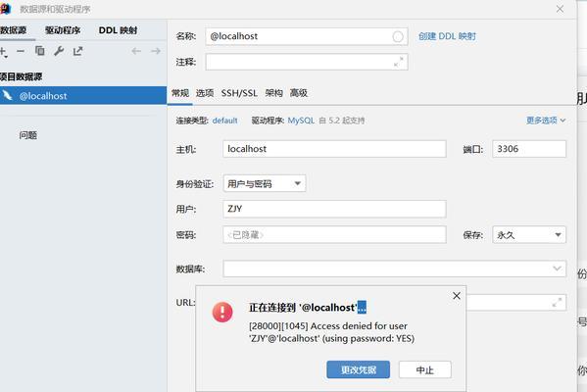
Task: Switch to the SSH/SSL tab
Action: 239,93
